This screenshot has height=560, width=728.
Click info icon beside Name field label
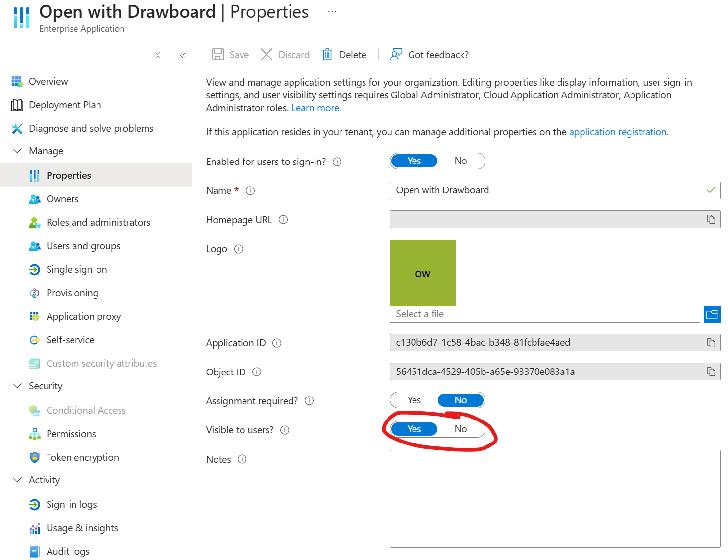(x=250, y=190)
